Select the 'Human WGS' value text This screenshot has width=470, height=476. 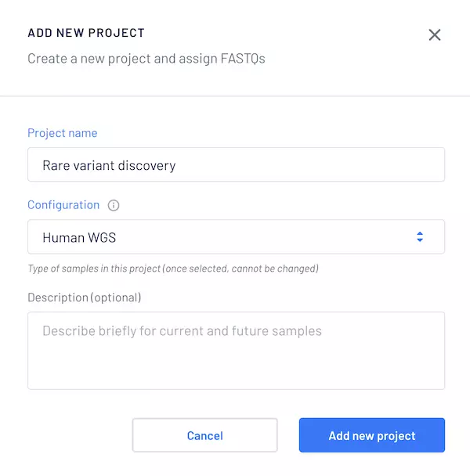(x=79, y=236)
